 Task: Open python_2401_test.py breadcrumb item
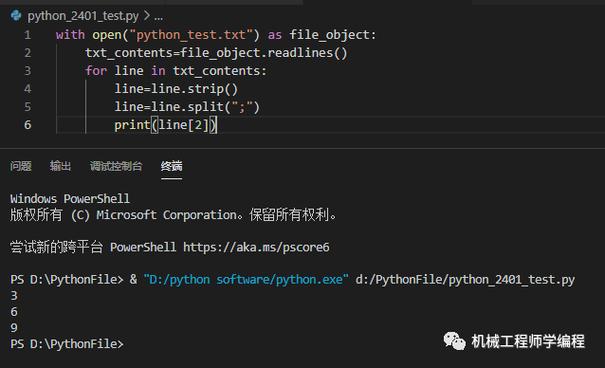pyautogui.click(x=83, y=16)
